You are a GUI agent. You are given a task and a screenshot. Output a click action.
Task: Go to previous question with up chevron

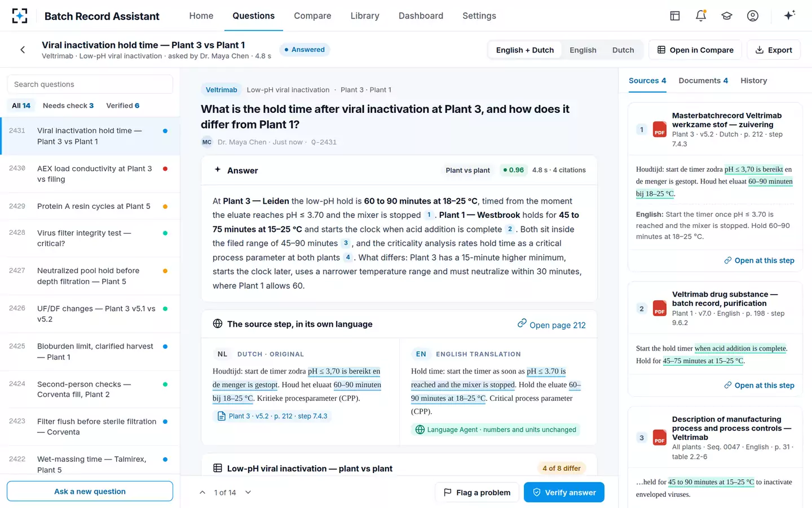[x=202, y=492]
